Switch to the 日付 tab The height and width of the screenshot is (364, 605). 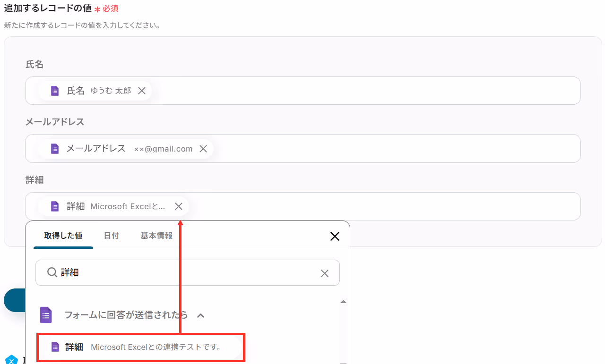click(112, 236)
